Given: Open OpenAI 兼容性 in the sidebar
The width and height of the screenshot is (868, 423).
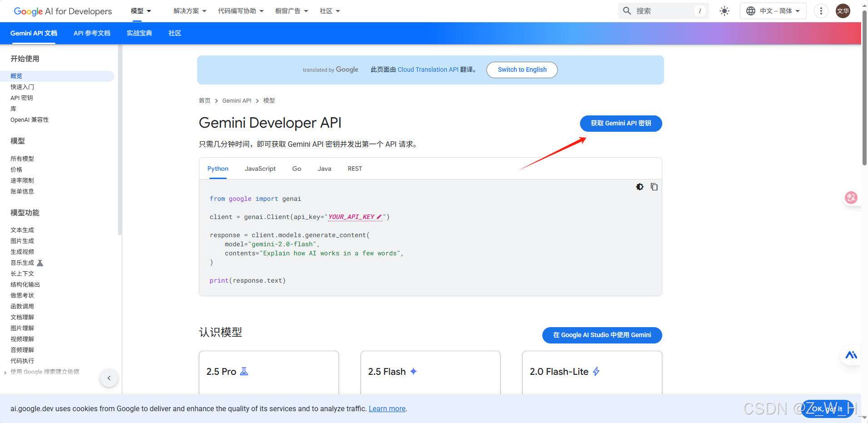Looking at the screenshot, I should point(30,119).
